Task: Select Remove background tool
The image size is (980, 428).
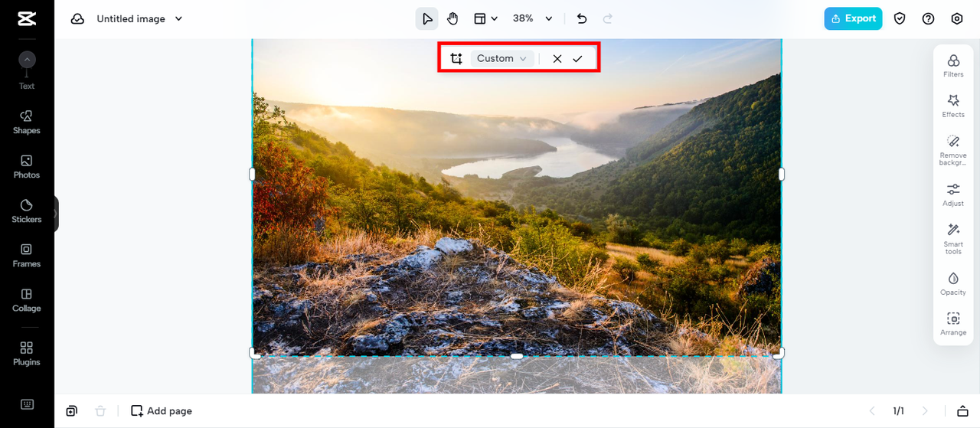Action: 953,150
